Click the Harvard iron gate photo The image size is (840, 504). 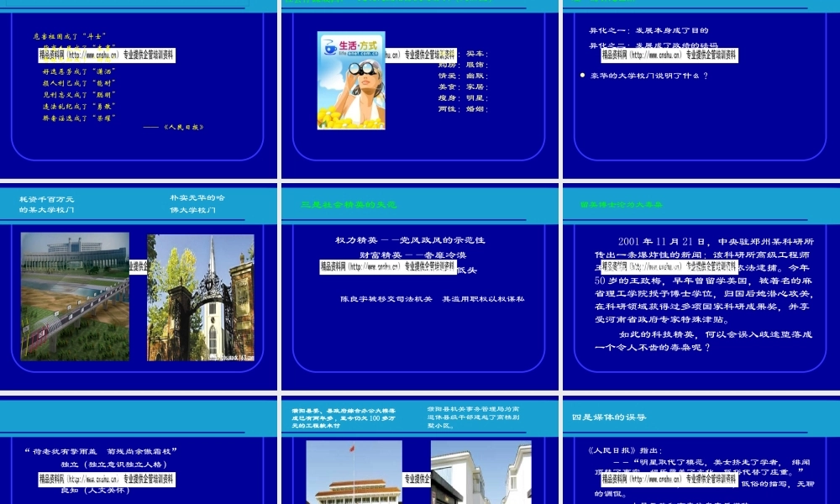[201, 297]
